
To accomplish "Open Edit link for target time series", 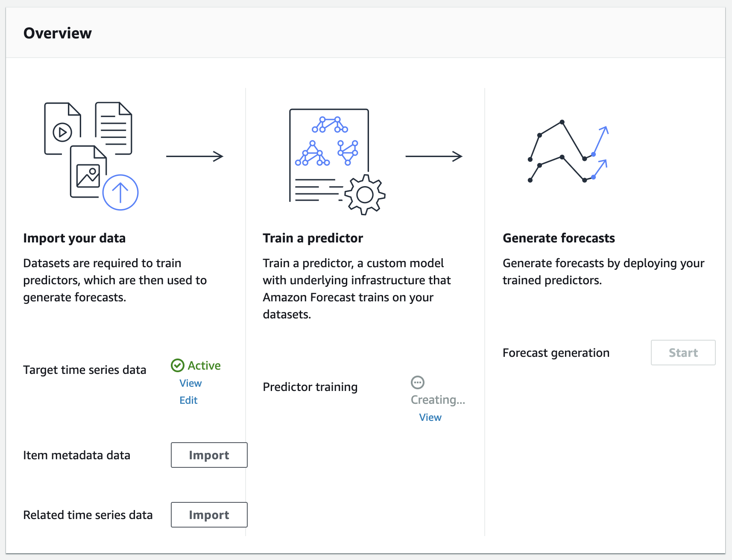I will 188,400.
